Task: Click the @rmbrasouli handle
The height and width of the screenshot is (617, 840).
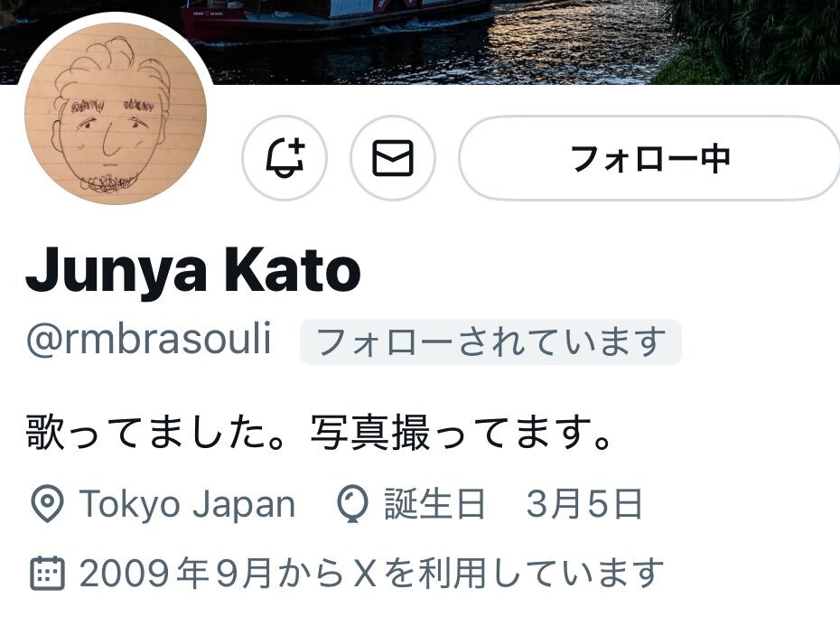Action: 149,340
